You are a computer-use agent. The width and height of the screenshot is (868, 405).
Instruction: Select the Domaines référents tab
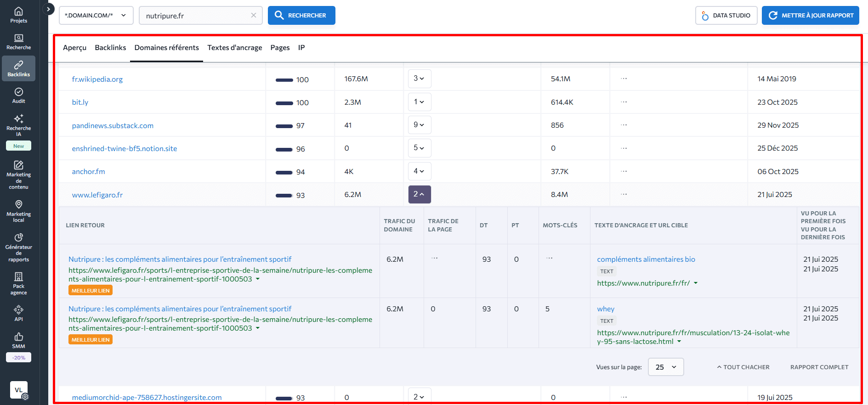click(x=166, y=48)
